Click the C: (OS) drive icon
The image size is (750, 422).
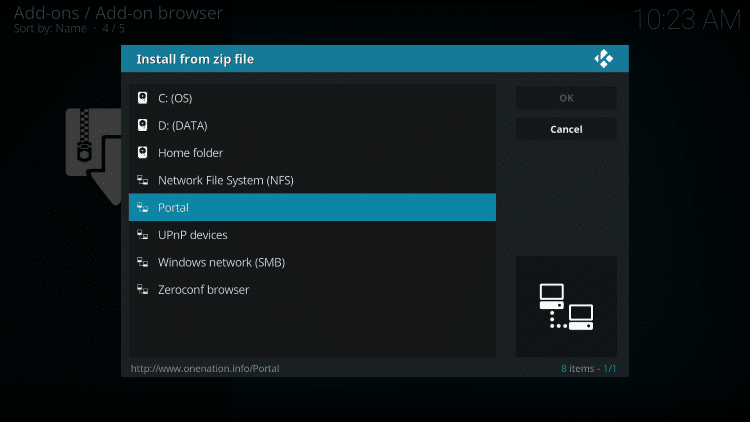coord(143,98)
